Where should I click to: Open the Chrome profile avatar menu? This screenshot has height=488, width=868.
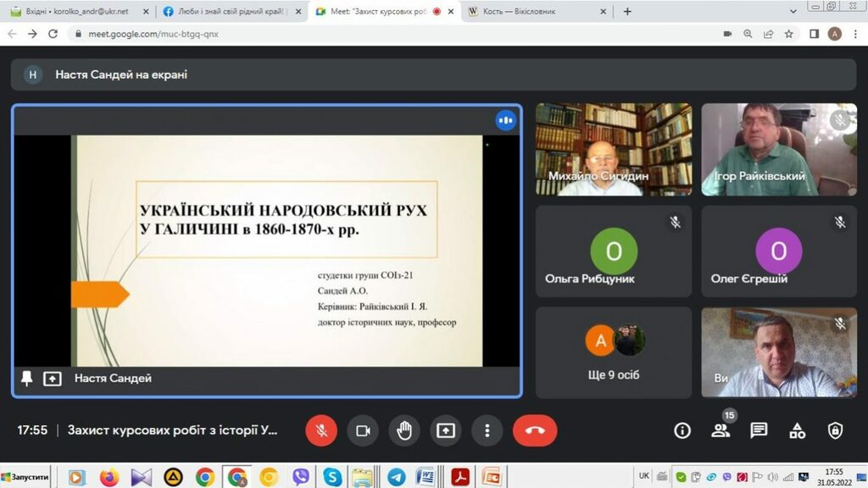834,34
